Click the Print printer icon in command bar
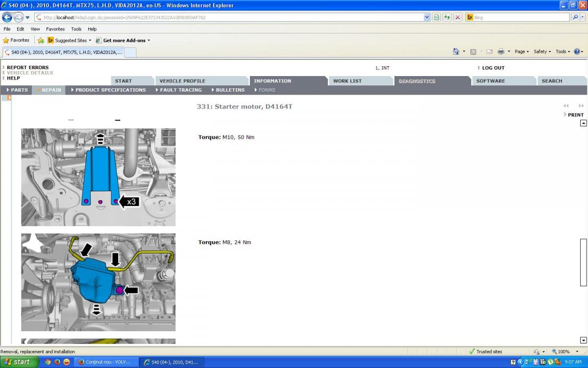 (501, 52)
